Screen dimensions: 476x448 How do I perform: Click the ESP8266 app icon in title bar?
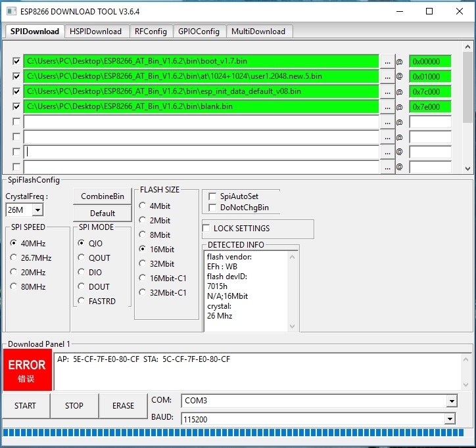12,12
